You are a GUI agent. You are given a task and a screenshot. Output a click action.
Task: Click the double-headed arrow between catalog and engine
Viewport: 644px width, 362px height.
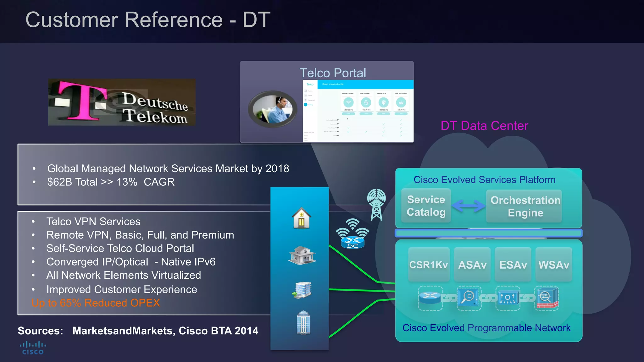(468, 206)
